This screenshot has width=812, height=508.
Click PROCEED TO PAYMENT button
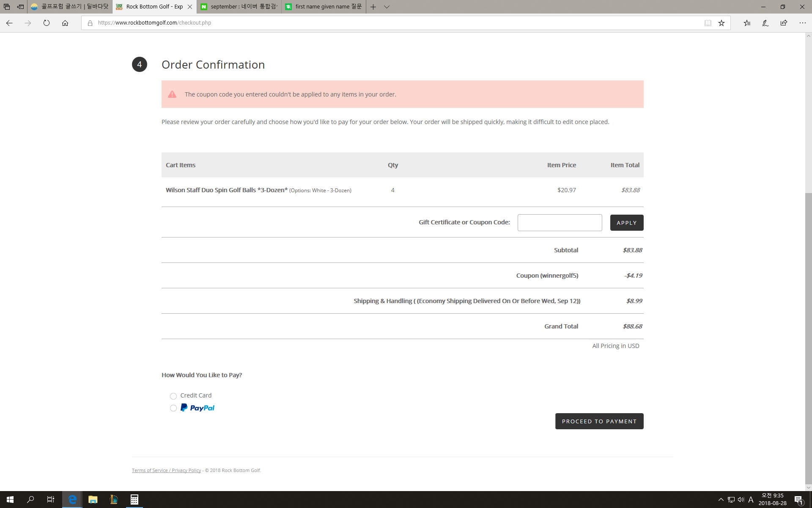point(599,421)
